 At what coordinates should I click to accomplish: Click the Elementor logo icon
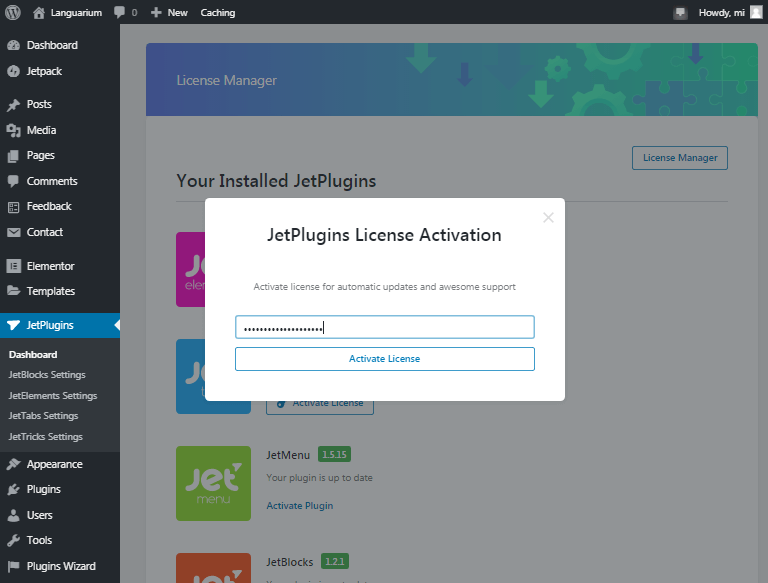pyautogui.click(x=14, y=266)
